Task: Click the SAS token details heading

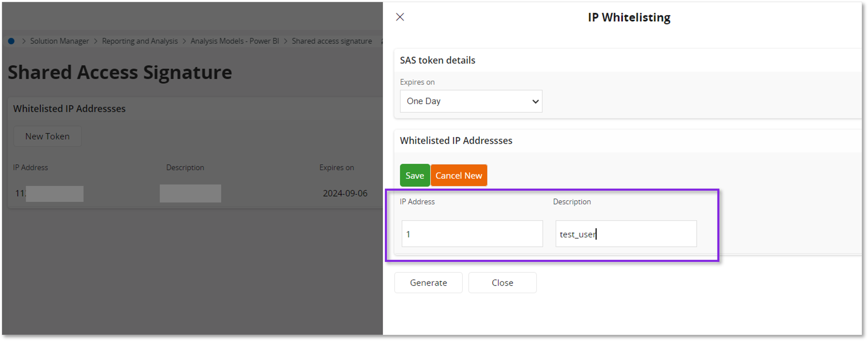Action: [437, 60]
